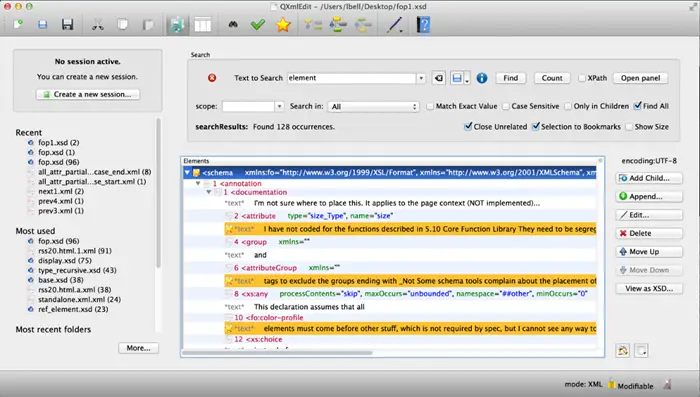Click the first tree structure toolbar icon

(x=313, y=25)
